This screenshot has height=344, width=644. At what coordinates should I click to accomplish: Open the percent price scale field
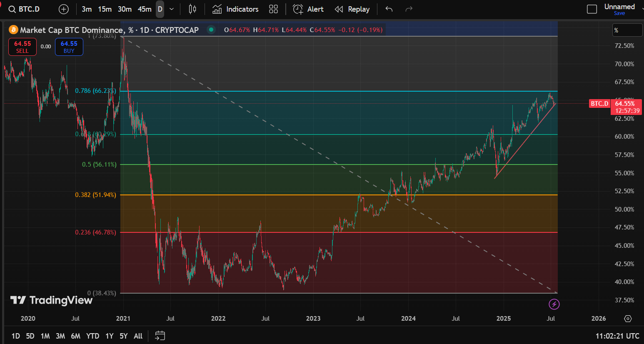[x=627, y=30]
